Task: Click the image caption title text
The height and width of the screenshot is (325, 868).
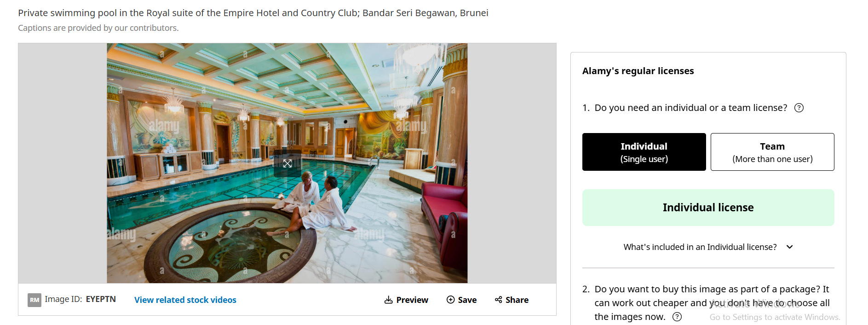Action: (x=253, y=13)
